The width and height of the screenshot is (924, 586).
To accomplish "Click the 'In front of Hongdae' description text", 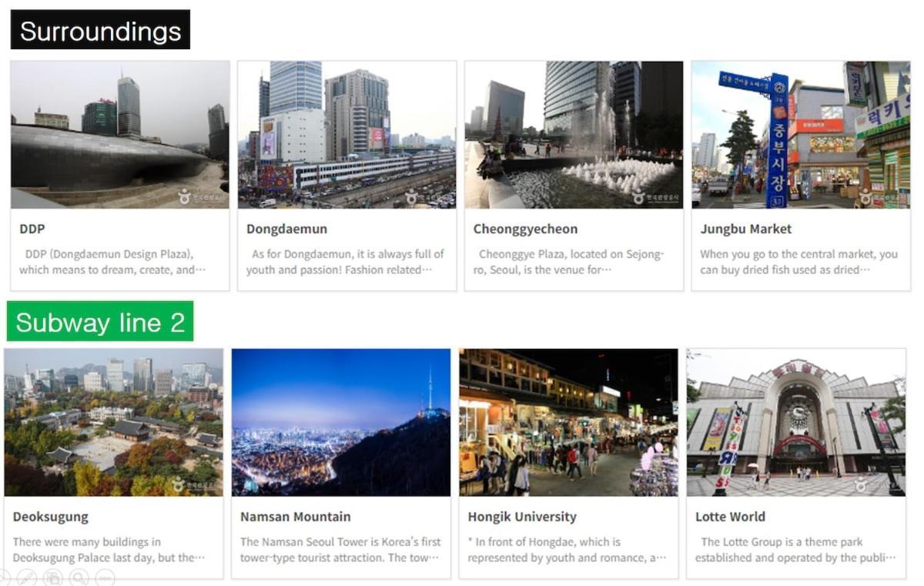I will (567, 550).
